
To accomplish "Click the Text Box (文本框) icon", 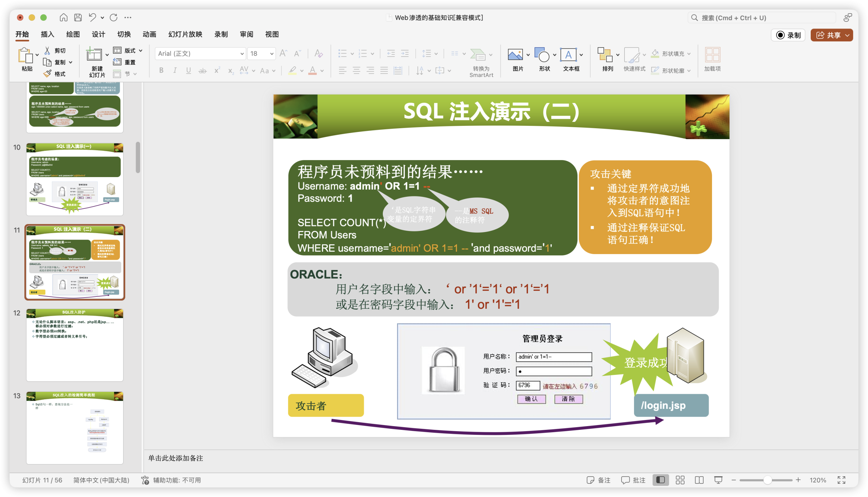I will tap(568, 55).
